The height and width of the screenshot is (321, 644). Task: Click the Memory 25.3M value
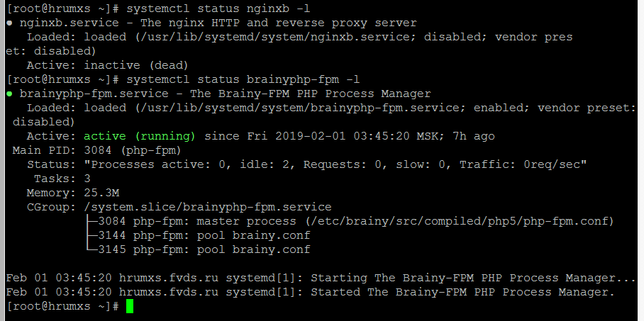pyautogui.click(x=101, y=193)
